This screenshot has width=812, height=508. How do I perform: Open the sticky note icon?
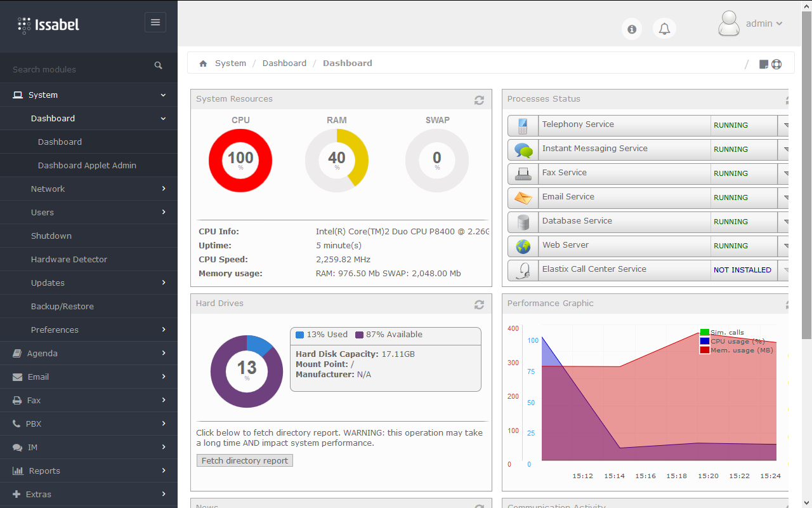point(764,64)
